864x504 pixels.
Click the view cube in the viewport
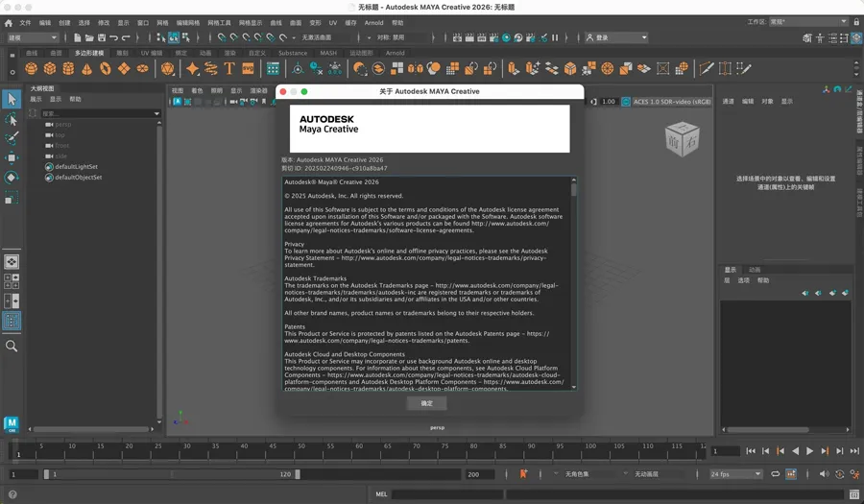pyautogui.click(x=682, y=140)
